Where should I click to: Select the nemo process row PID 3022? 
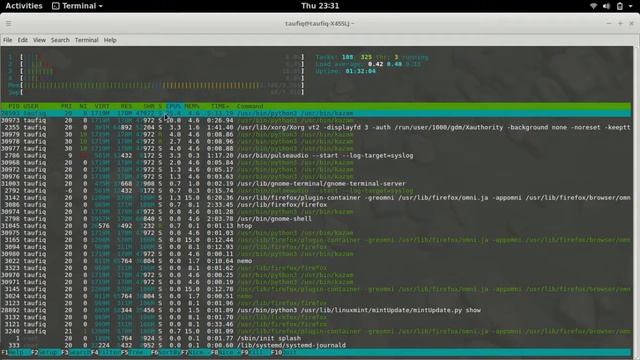316,261
